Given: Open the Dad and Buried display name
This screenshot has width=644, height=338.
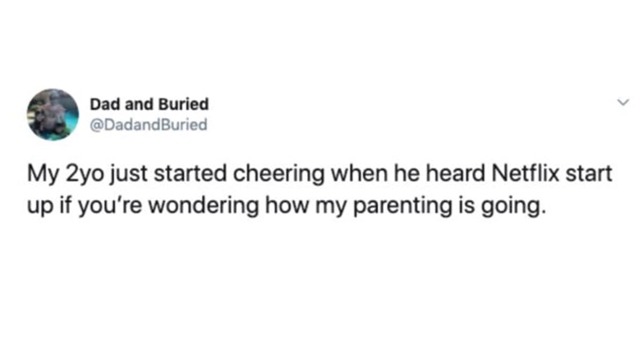Looking at the screenshot, I should pos(149,105).
